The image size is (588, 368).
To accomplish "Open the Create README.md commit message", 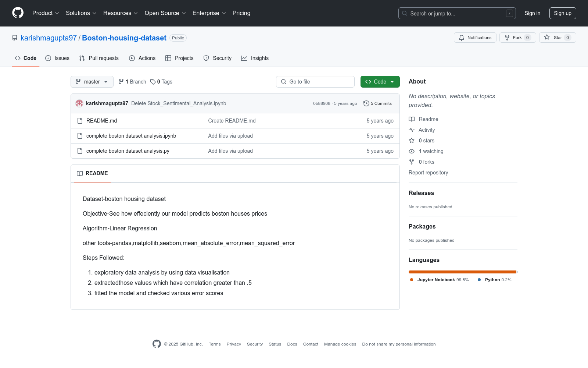I will click(x=232, y=121).
